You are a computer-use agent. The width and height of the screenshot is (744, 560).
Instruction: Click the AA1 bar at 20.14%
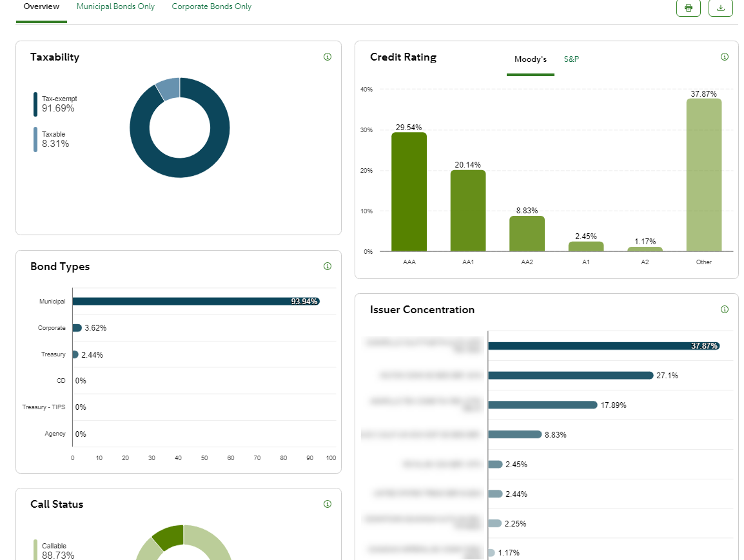coord(468,211)
